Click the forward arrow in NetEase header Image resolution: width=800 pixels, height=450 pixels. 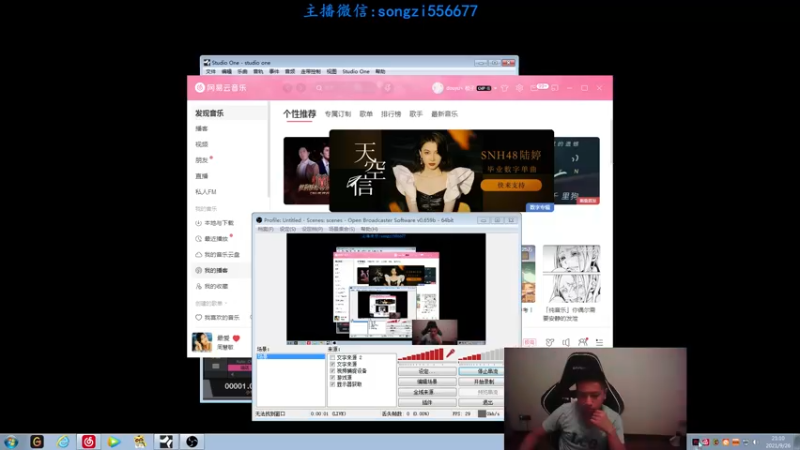[x=301, y=88]
